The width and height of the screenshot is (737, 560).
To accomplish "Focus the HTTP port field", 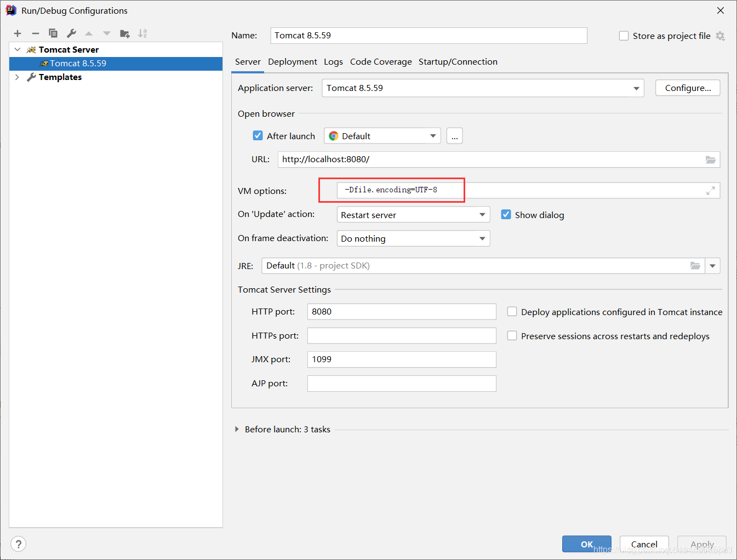I will pyautogui.click(x=402, y=312).
